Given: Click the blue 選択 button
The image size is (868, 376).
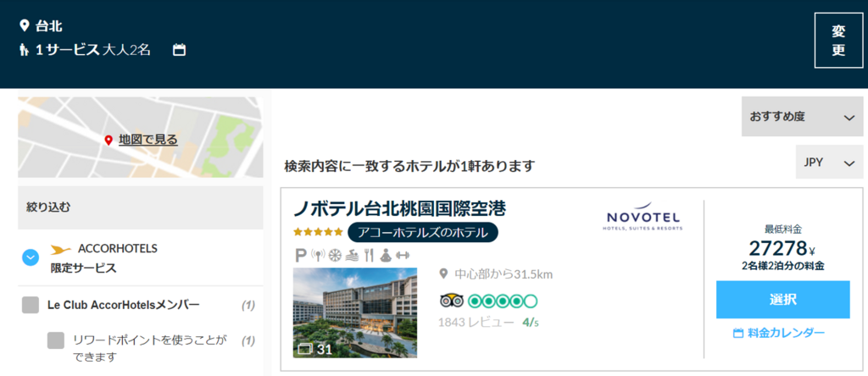Looking at the screenshot, I should pyautogui.click(x=782, y=300).
